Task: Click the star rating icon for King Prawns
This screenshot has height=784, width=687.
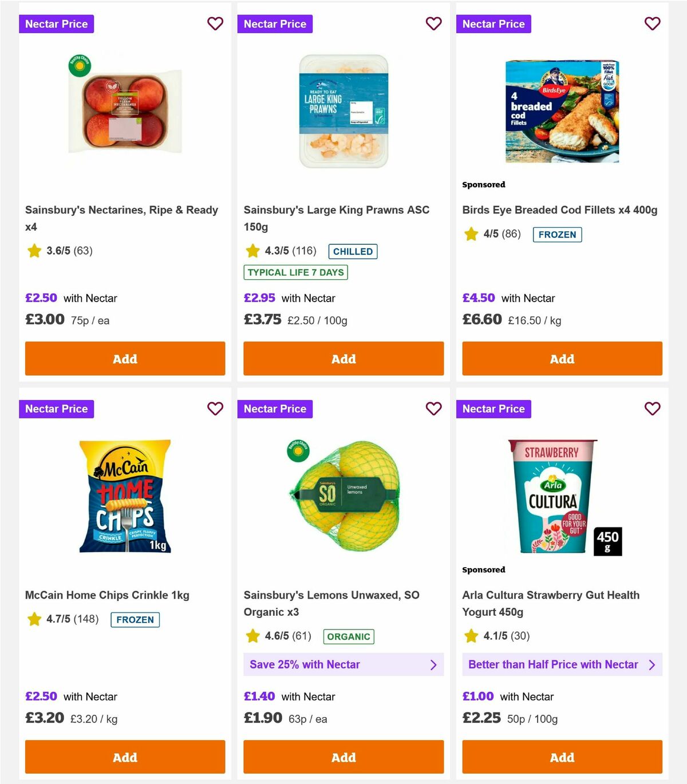Action: pos(252,250)
